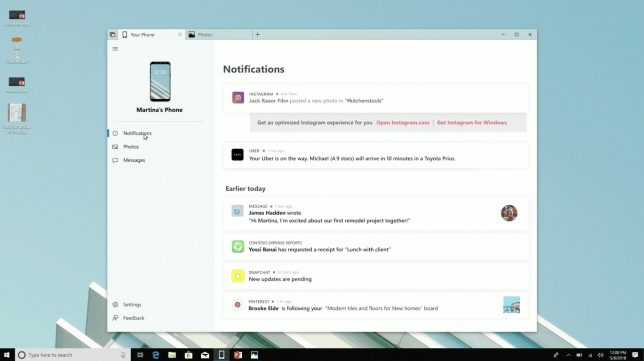
Task: Open James Hadden's message notification
Action: [375, 213]
